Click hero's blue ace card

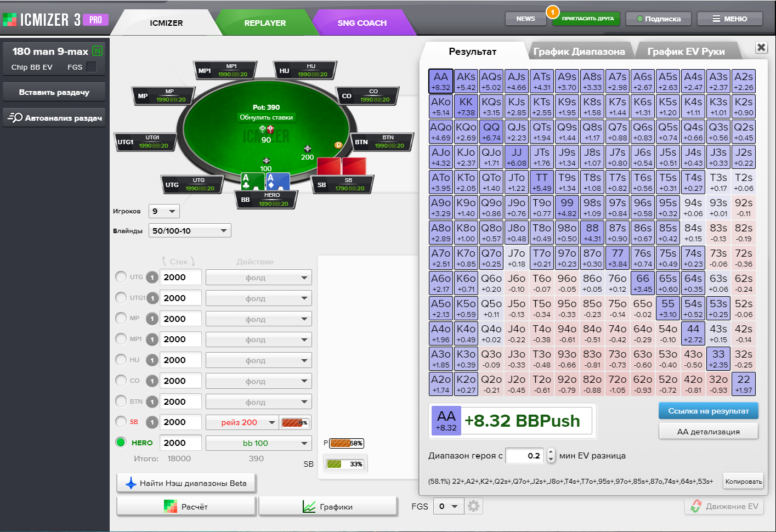tap(277, 182)
